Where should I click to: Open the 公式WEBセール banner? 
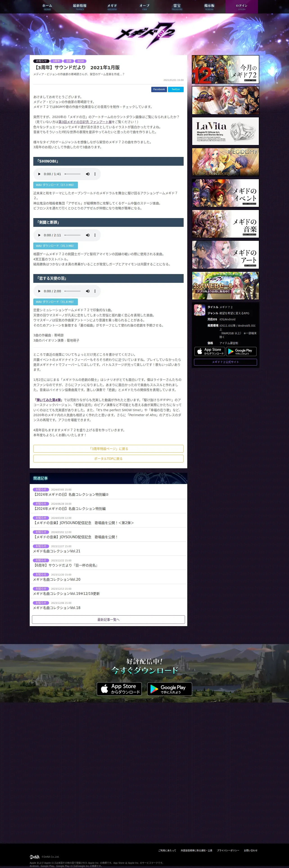pyautogui.click(x=225, y=286)
